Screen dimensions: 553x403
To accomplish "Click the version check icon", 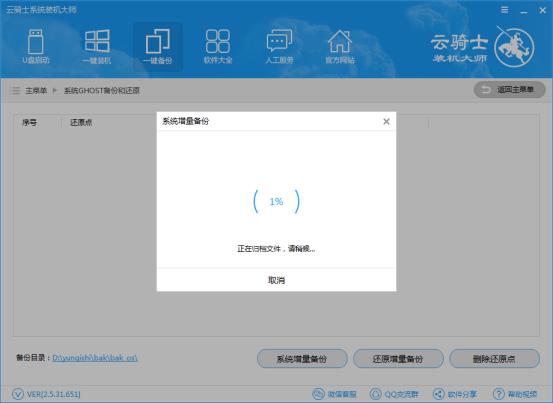I will click(18, 394).
